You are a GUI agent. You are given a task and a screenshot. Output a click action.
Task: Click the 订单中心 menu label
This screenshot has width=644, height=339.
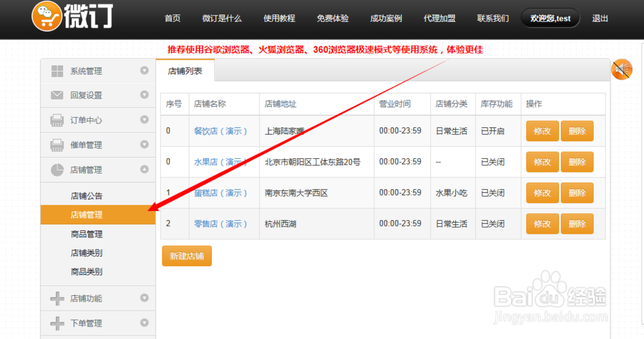click(86, 120)
